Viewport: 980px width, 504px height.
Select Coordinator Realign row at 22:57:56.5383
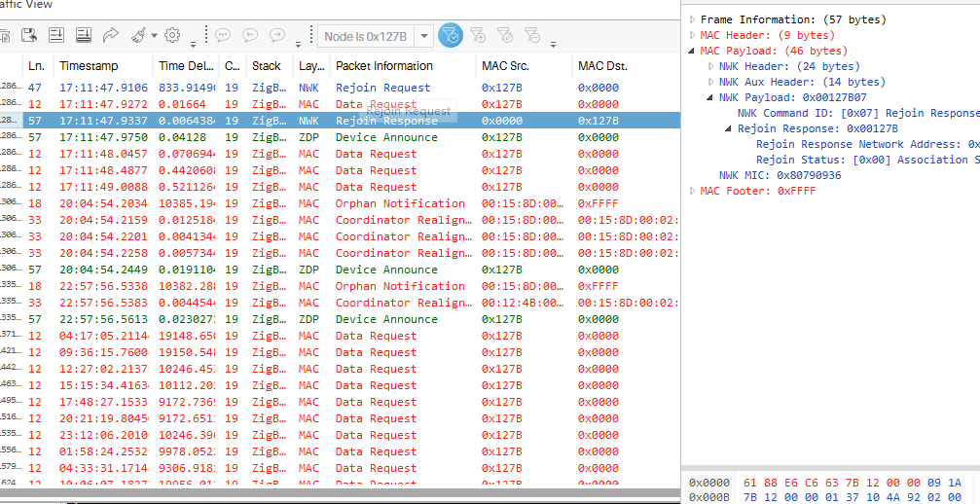pos(340,303)
